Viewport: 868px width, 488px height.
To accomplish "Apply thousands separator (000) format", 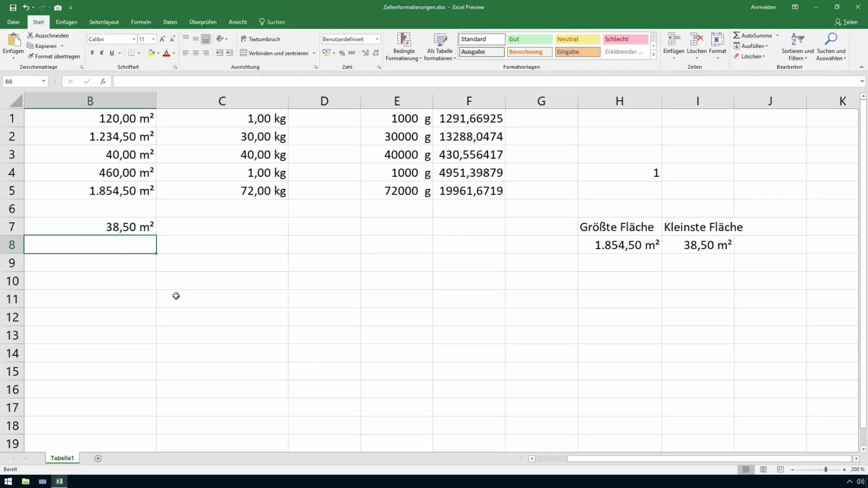I will point(352,53).
